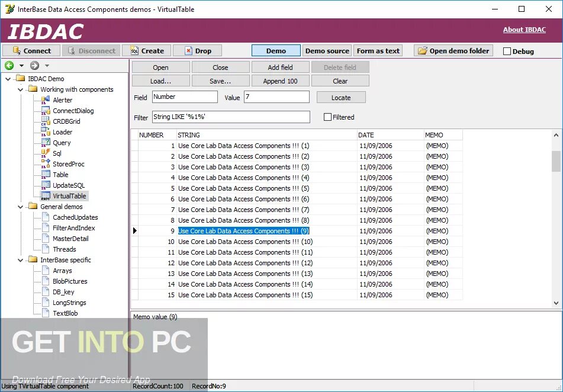The height and width of the screenshot is (392, 563).
Task: Click the DB_key document icon
Action: pos(46,292)
